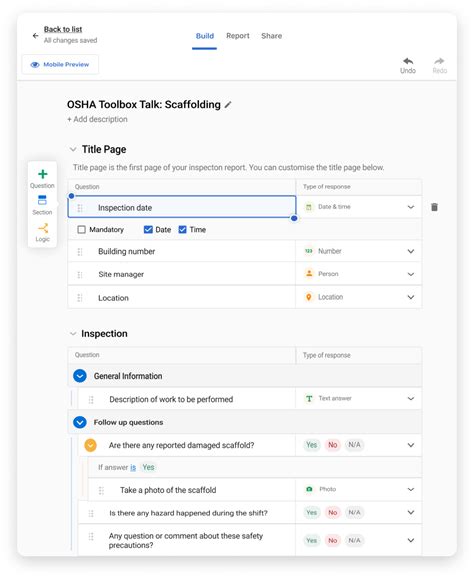
Task: Click the Redo arrow icon
Action: point(439,61)
